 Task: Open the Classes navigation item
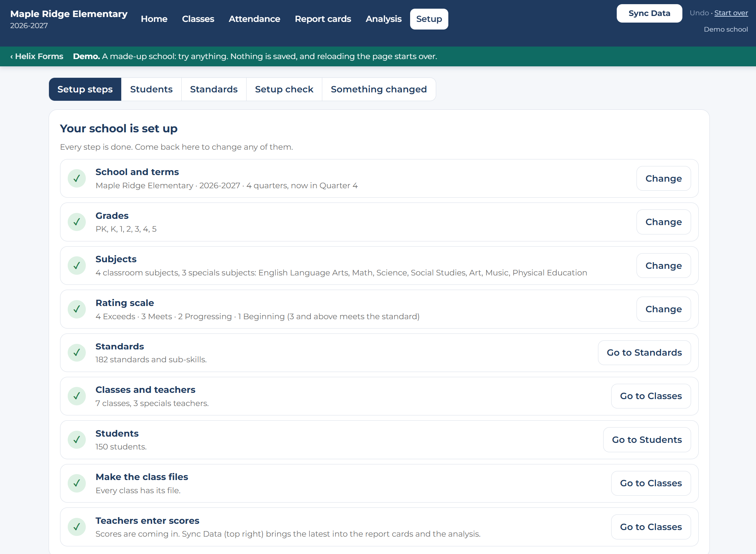point(198,19)
